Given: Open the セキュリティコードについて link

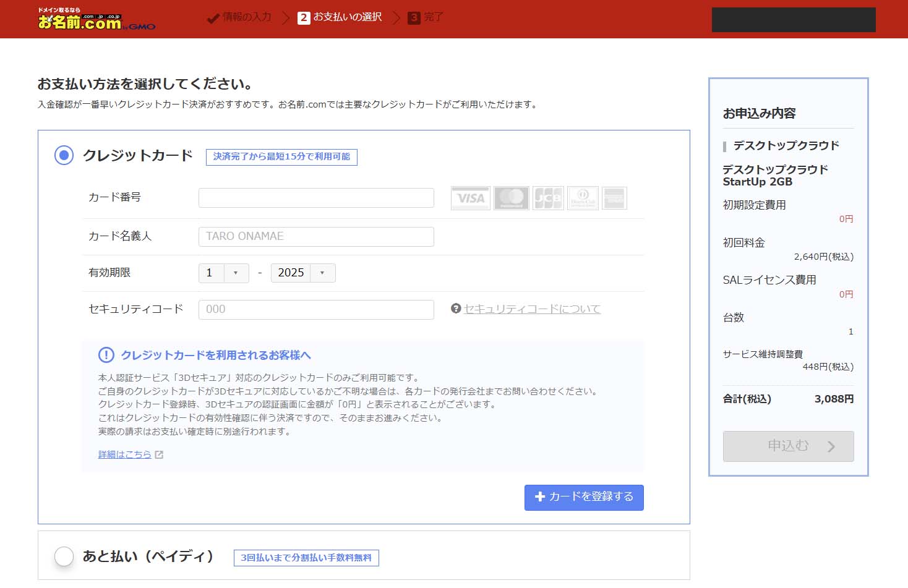Looking at the screenshot, I should point(532,309).
